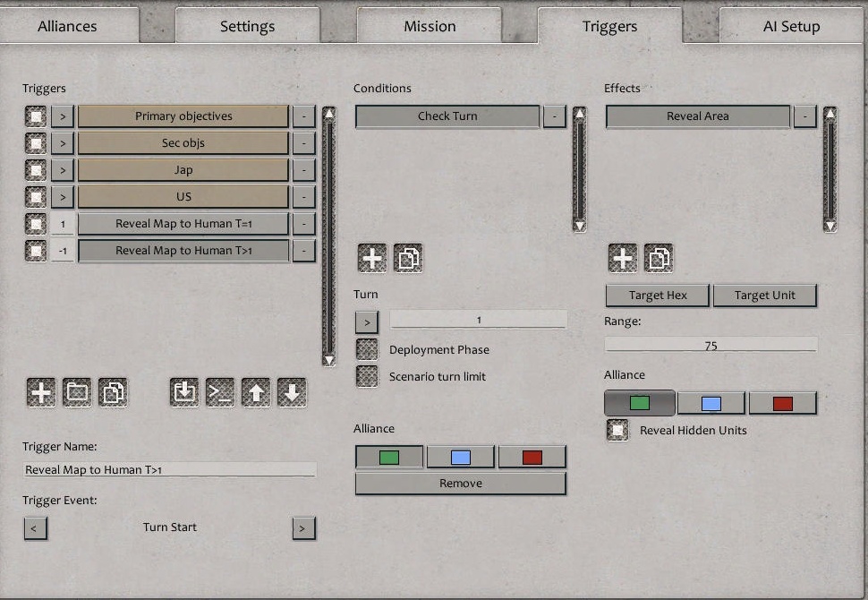The width and height of the screenshot is (868, 600).
Task: Toggle checkbox for Sec objs trigger
Action: [x=36, y=143]
